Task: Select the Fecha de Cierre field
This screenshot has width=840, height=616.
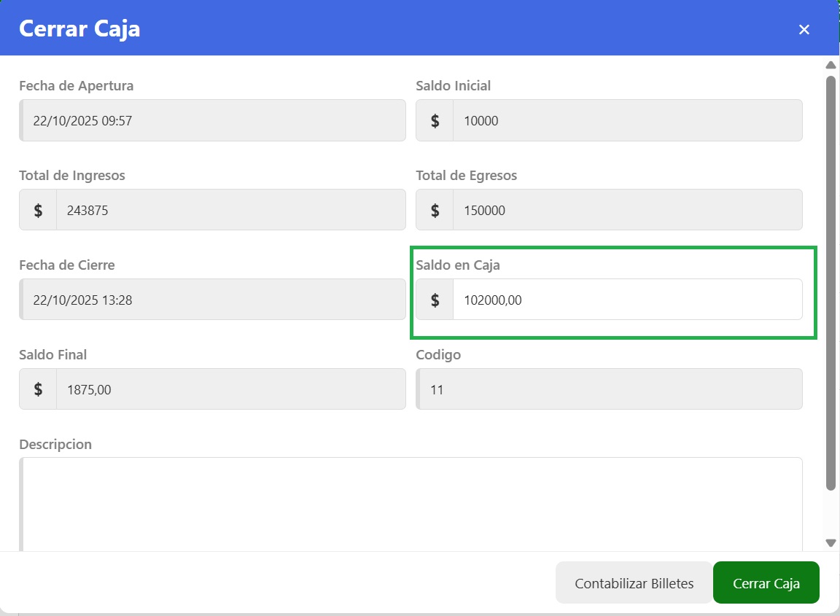Action: coord(213,300)
